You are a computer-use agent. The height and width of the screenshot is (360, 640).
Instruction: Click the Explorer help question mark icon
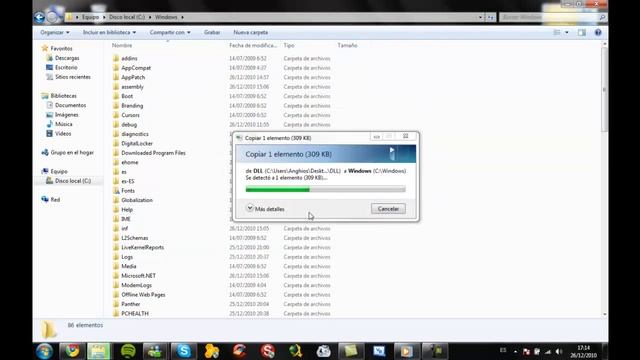(x=598, y=32)
